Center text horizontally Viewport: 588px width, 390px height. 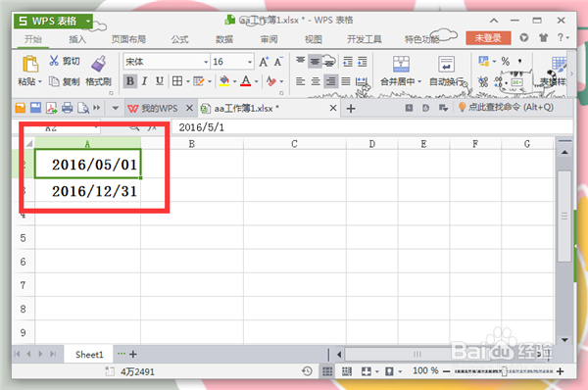(316, 81)
